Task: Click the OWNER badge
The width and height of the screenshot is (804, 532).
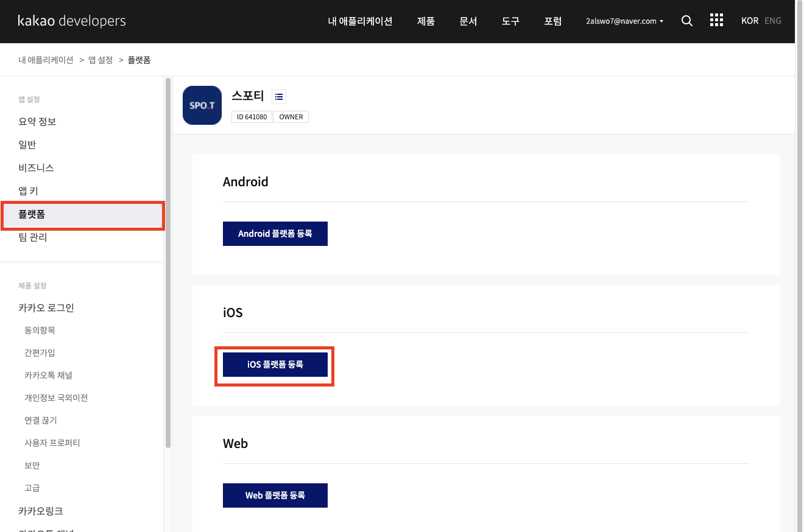Action: [291, 117]
